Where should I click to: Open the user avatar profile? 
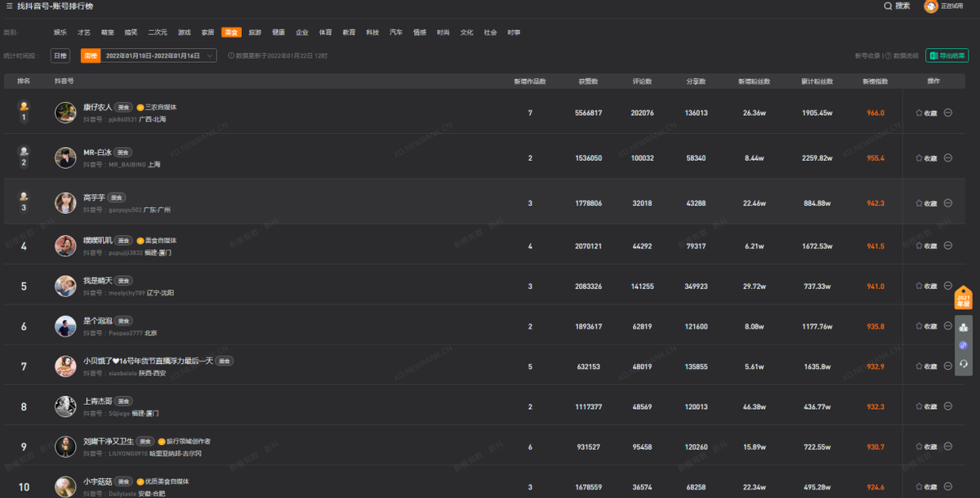click(930, 7)
